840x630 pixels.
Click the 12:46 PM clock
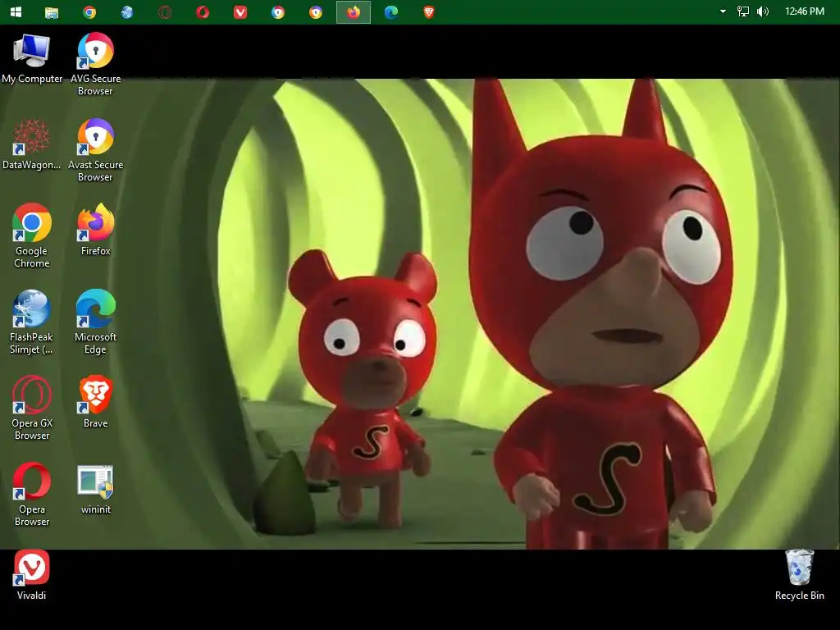[x=805, y=11]
